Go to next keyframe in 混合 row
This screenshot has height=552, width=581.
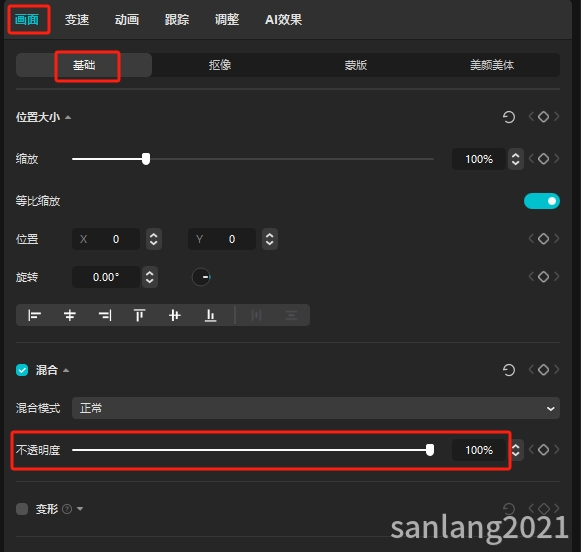coord(557,369)
